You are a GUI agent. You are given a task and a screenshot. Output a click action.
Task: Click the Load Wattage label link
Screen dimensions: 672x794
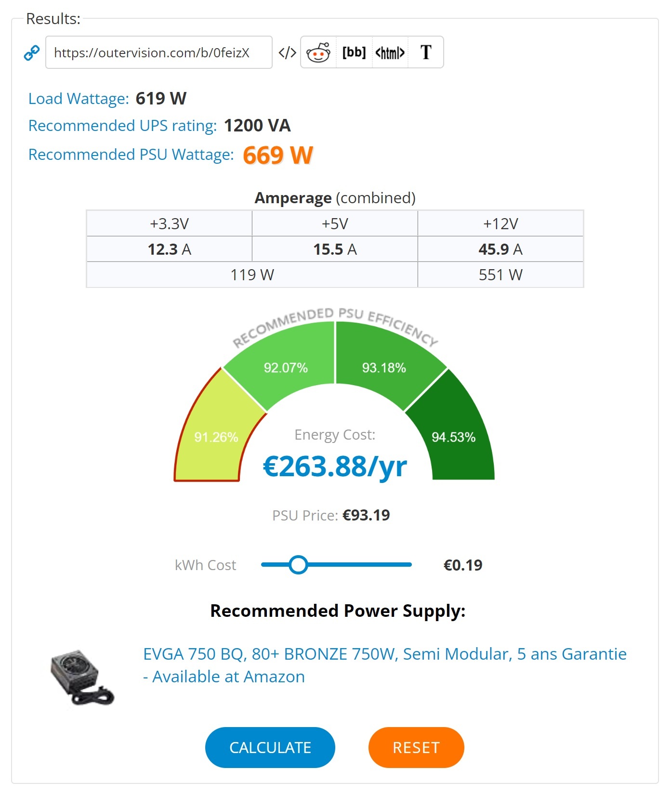coord(79,99)
